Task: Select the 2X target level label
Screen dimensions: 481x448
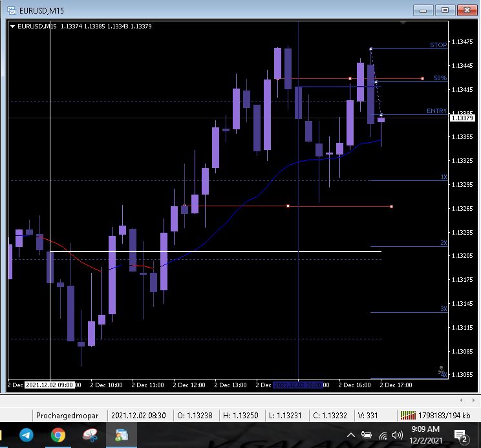Action: pos(444,243)
